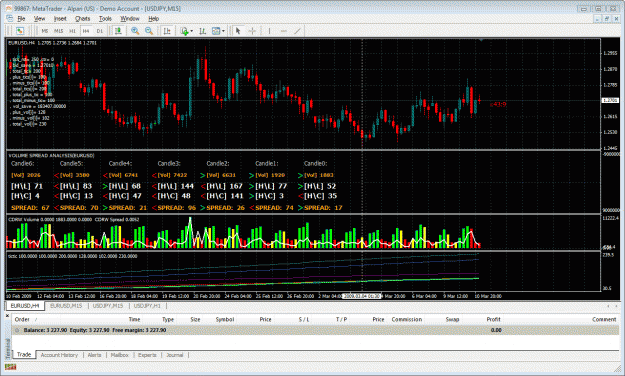Open the Account History terminal tab
Image resolution: width=625 pixels, height=376 pixels.
pyautogui.click(x=59, y=355)
